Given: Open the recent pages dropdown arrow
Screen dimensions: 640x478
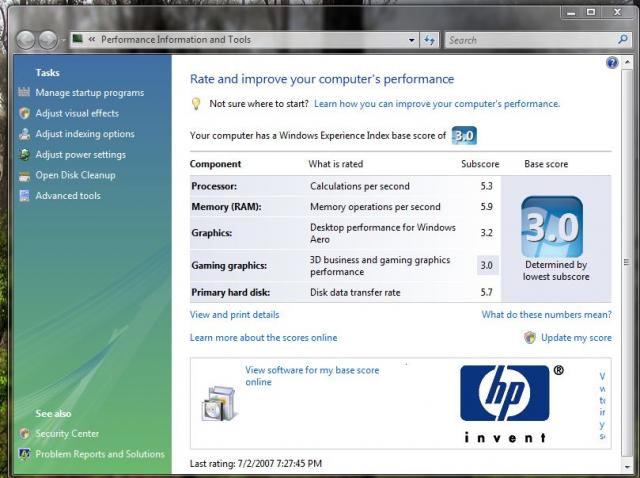Looking at the screenshot, I should [63, 40].
